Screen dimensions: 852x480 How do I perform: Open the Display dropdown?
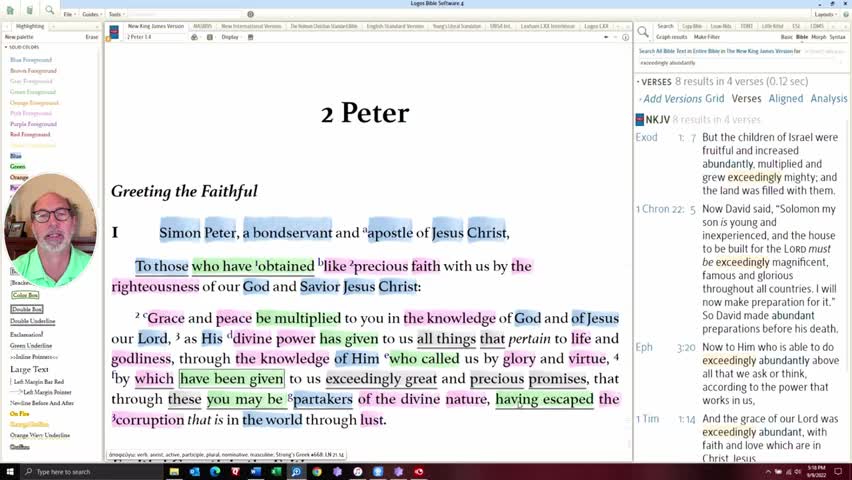(x=231, y=37)
